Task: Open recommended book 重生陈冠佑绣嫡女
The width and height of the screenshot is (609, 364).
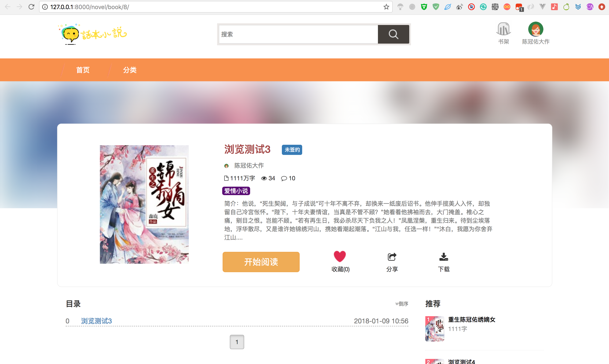Action: (x=471, y=319)
